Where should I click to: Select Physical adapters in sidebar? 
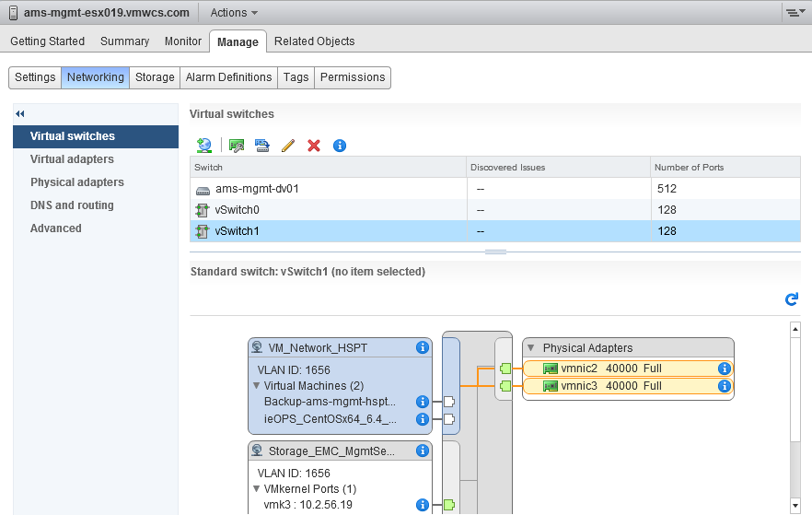click(77, 182)
